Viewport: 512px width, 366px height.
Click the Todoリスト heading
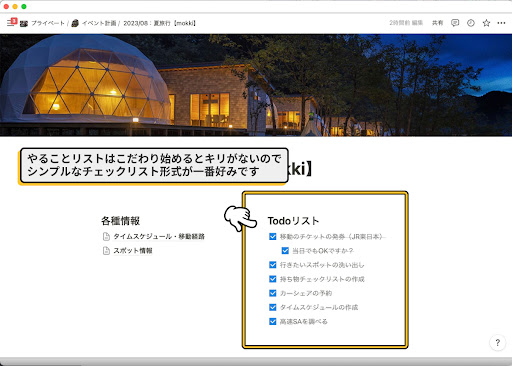(293, 221)
